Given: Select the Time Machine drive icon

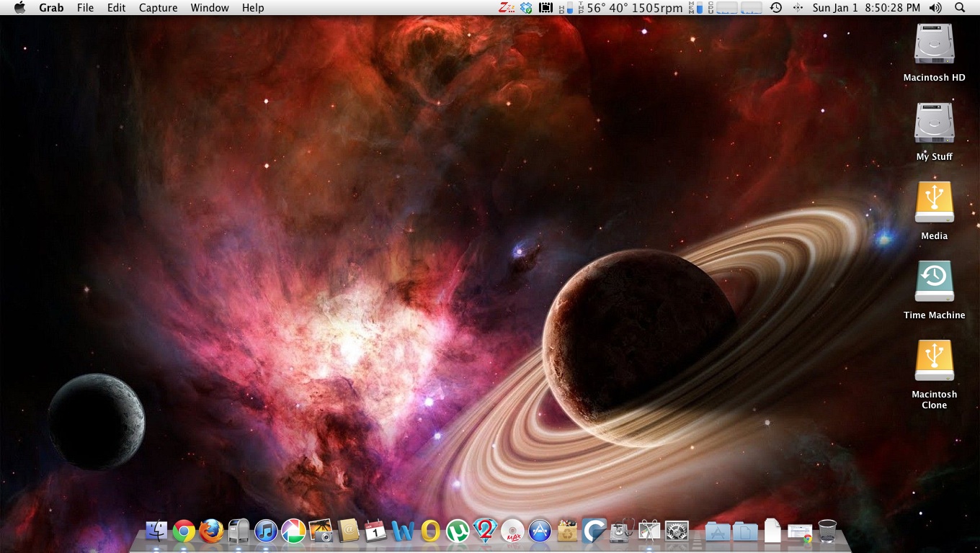Looking at the screenshot, I should [934, 282].
